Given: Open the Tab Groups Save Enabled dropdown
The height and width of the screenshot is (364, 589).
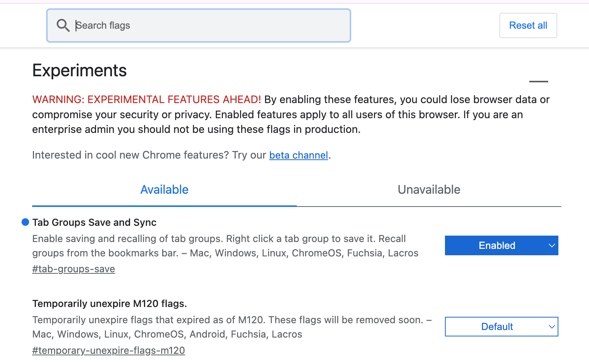Looking at the screenshot, I should (501, 245).
